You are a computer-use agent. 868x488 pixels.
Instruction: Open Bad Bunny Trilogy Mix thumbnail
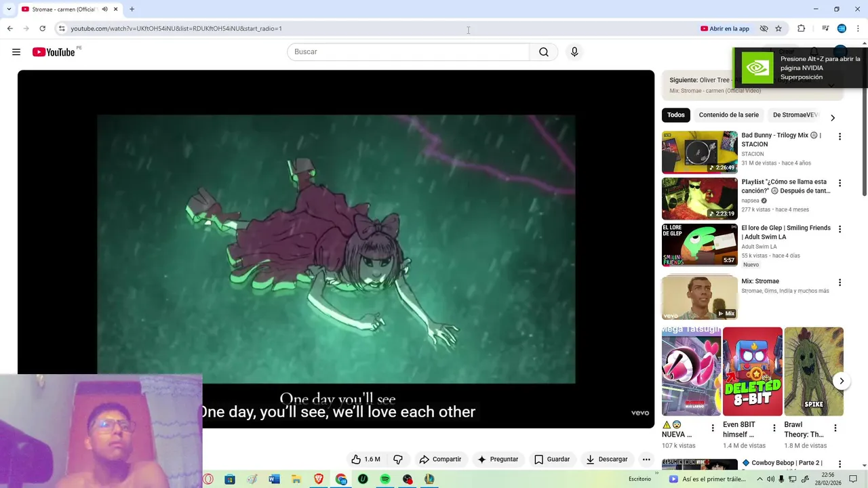(699, 152)
